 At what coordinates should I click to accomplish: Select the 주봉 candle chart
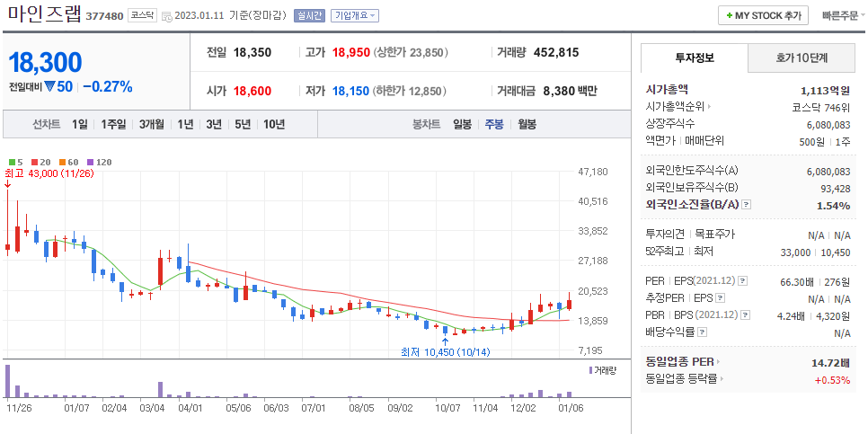pyautogui.click(x=494, y=124)
